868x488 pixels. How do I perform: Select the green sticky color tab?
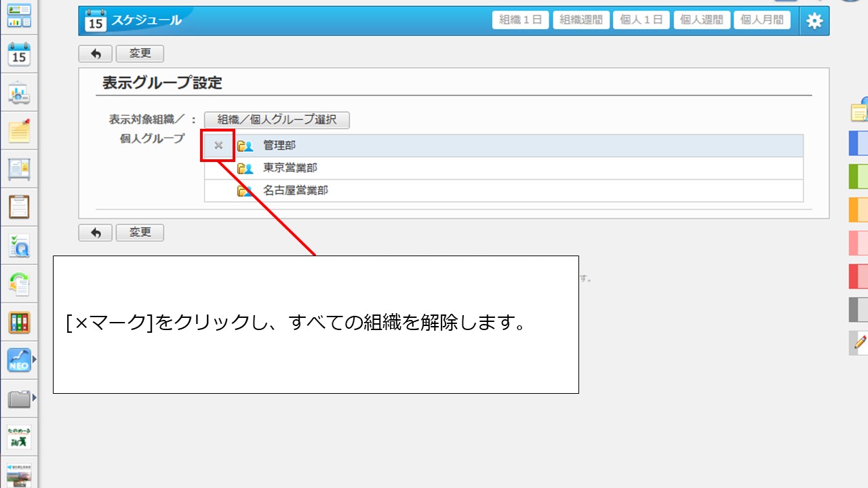(859, 177)
